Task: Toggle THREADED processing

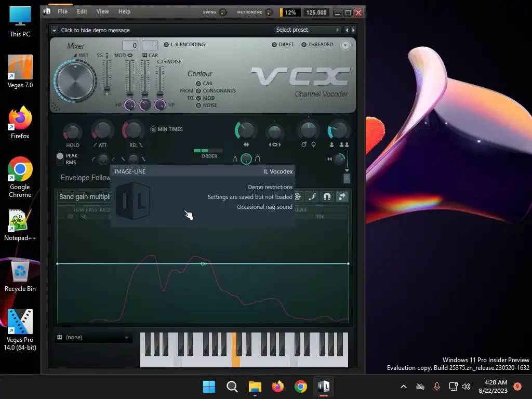Action: point(317,45)
